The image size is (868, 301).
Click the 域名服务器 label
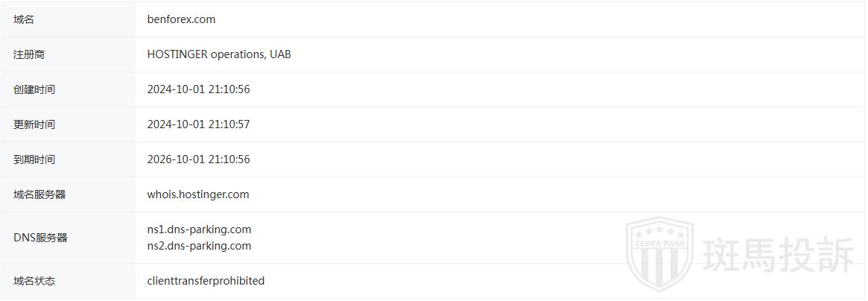pyautogui.click(x=39, y=194)
